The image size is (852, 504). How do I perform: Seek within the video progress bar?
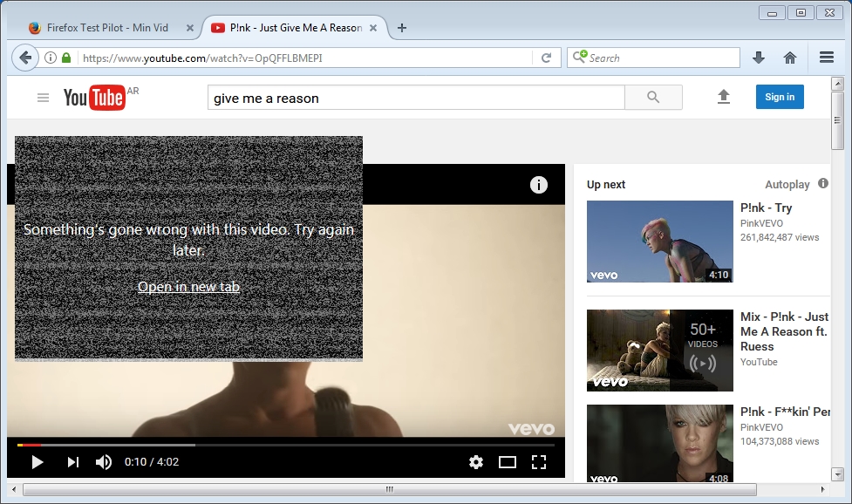point(286,445)
